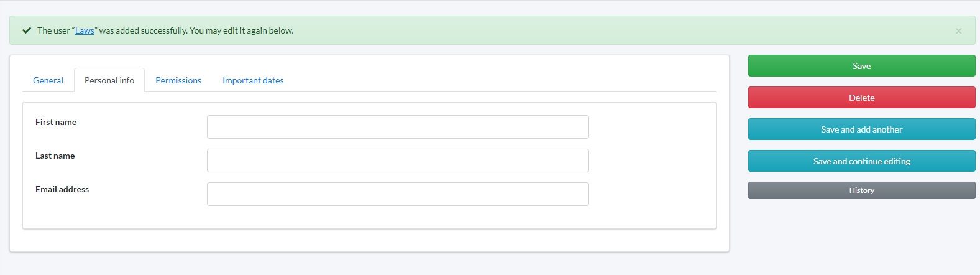Choose Save and add another
Screen dimensions: 980x275
(x=861, y=129)
